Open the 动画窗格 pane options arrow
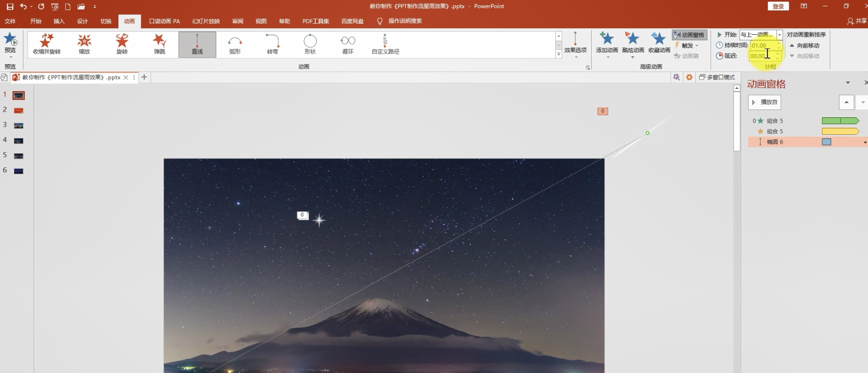868x373 pixels. [x=847, y=83]
